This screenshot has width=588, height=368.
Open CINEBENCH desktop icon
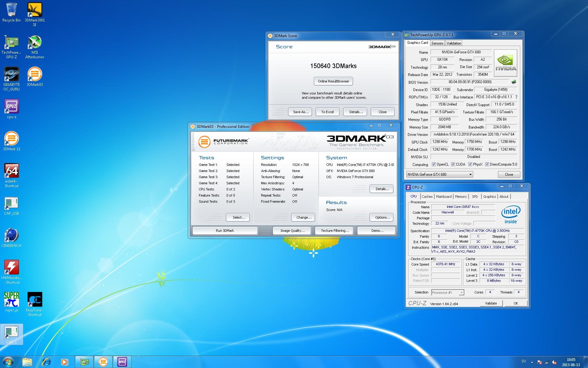[12, 238]
